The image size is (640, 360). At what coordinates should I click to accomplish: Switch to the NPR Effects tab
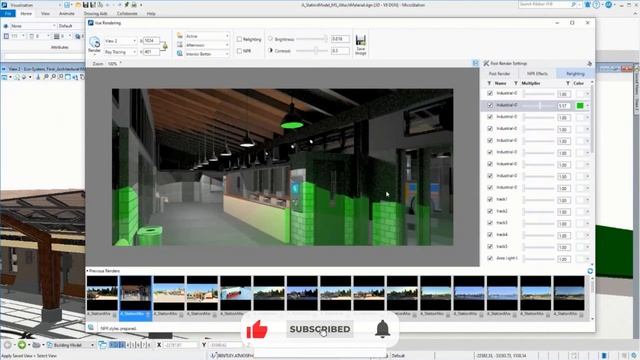pos(537,73)
